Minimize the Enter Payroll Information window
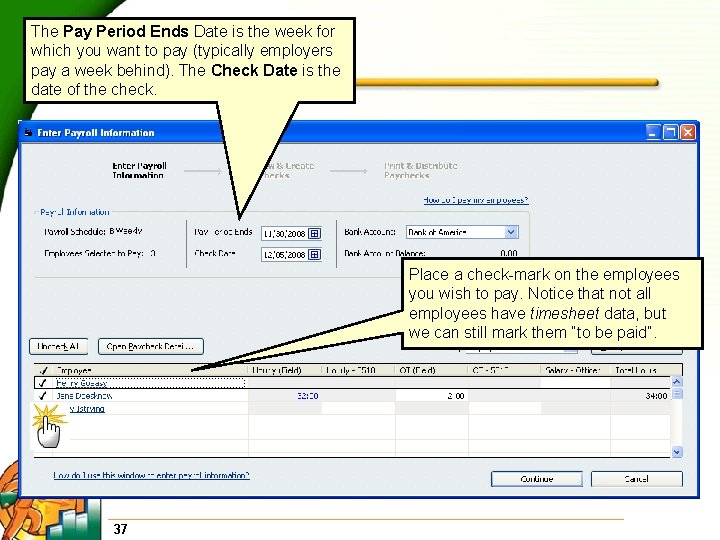Viewport: 720px width, 540px height. click(x=653, y=132)
